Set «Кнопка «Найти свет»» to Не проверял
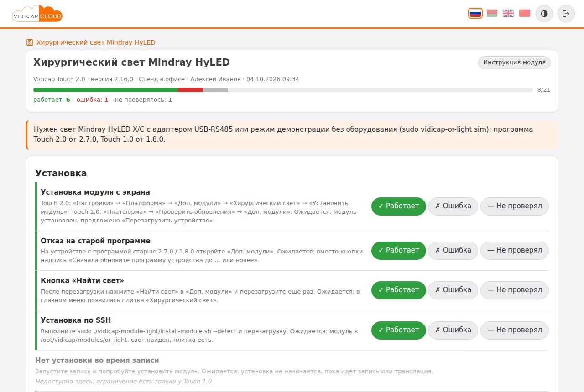This screenshot has width=584, height=392. pos(515,290)
